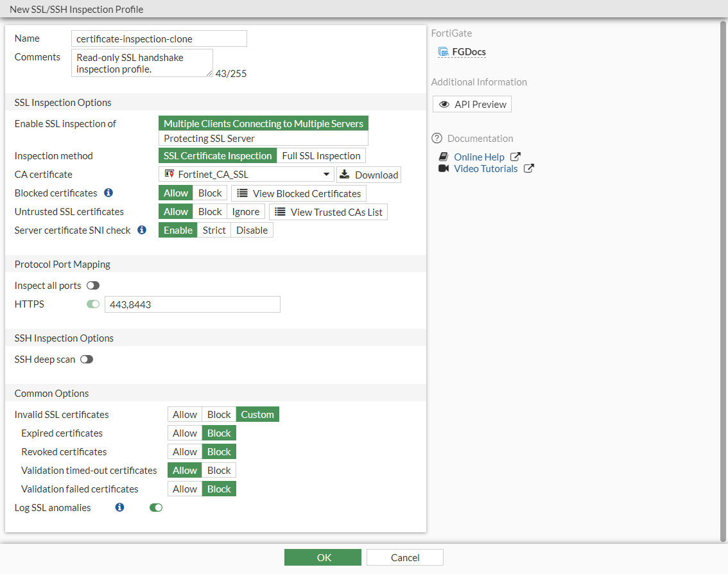Click the HTTPS ports input field
This screenshot has width=728, height=574.
[192, 304]
